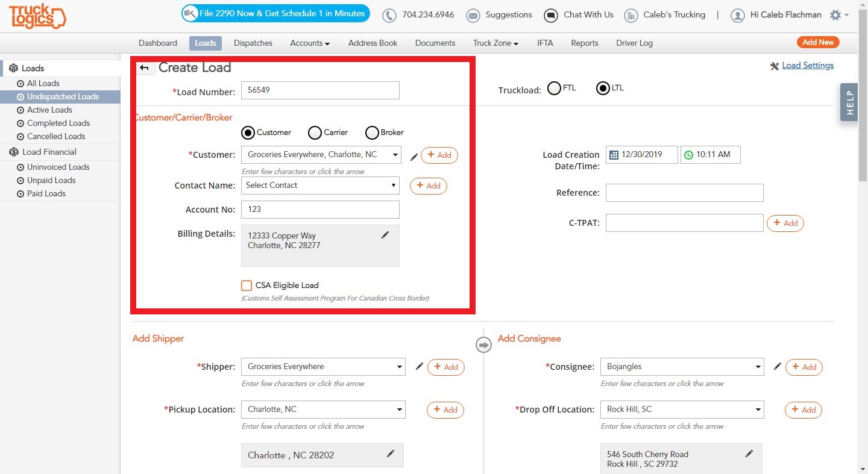Screen dimensions: 868x474
Task: Open the Documents tab
Action: (x=435, y=43)
